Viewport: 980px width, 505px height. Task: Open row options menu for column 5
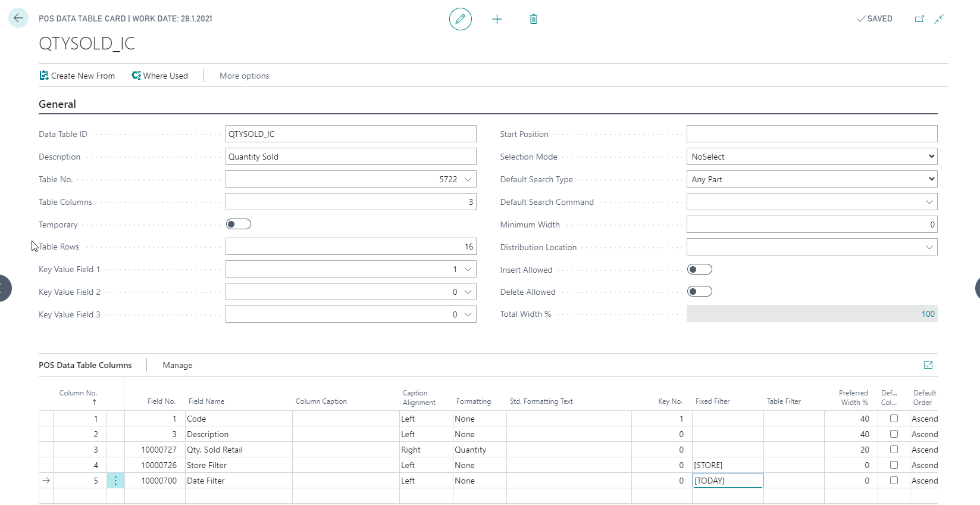115,481
